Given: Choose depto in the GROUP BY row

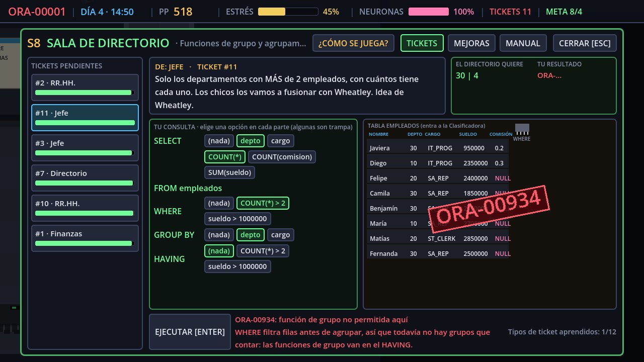Looking at the screenshot, I should click(251, 235).
